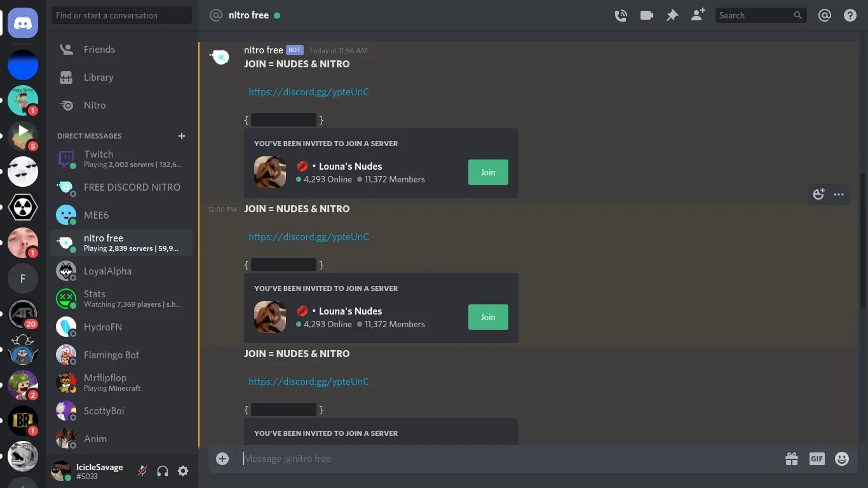Open Discord home button
The height and width of the screenshot is (488, 868).
(23, 24)
